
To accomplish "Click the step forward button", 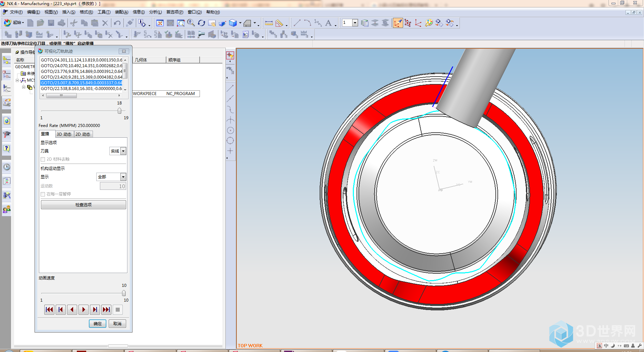I will click(95, 310).
